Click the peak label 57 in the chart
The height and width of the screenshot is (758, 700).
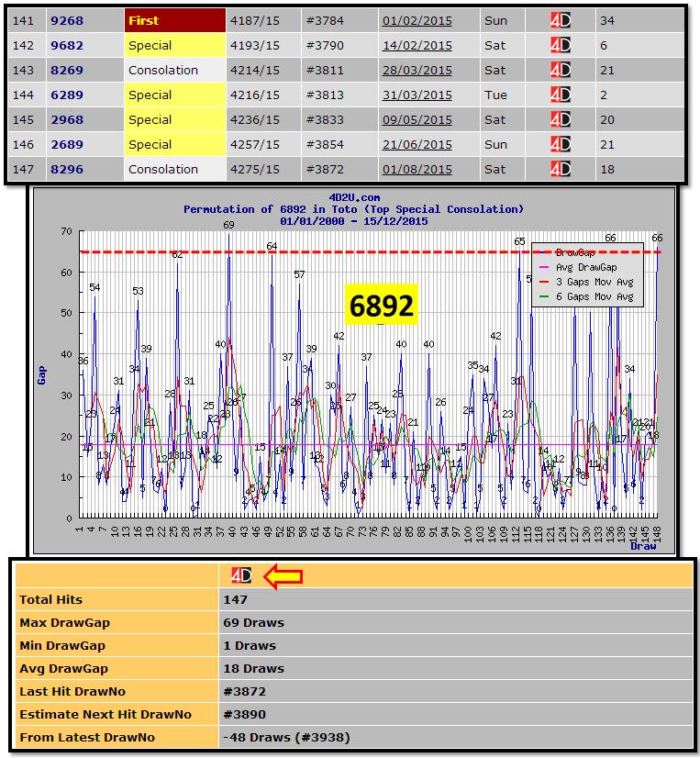[x=299, y=274]
